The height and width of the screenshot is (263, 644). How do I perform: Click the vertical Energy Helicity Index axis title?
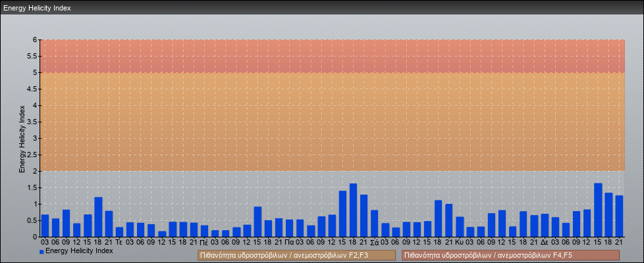[22, 139]
